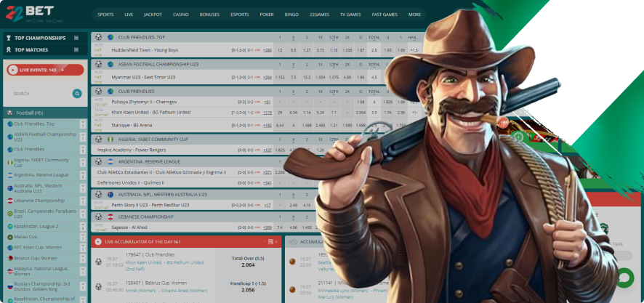Click the football icon beside Football (45)
This screenshot has height=303, width=644.
pyautogui.click(x=9, y=113)
